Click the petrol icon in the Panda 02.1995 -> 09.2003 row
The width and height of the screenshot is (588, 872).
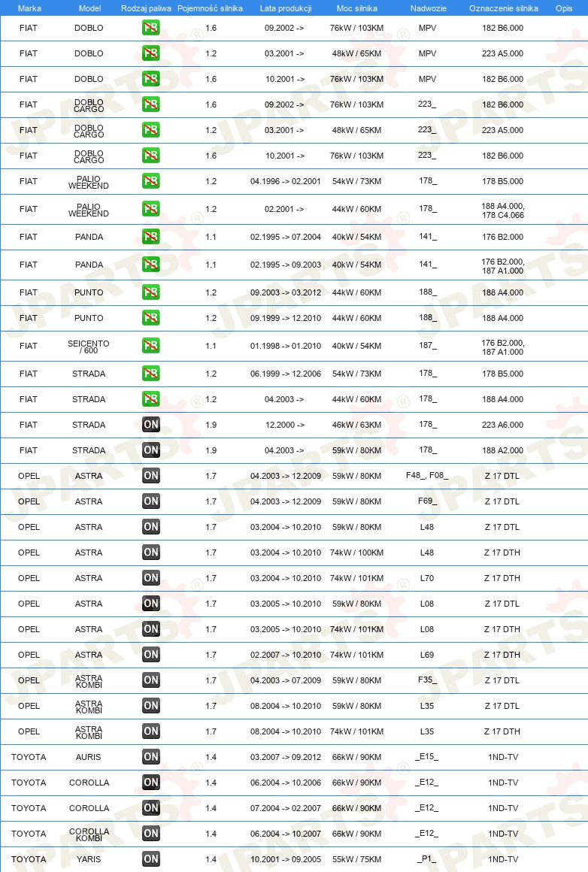tap(150, 265)
